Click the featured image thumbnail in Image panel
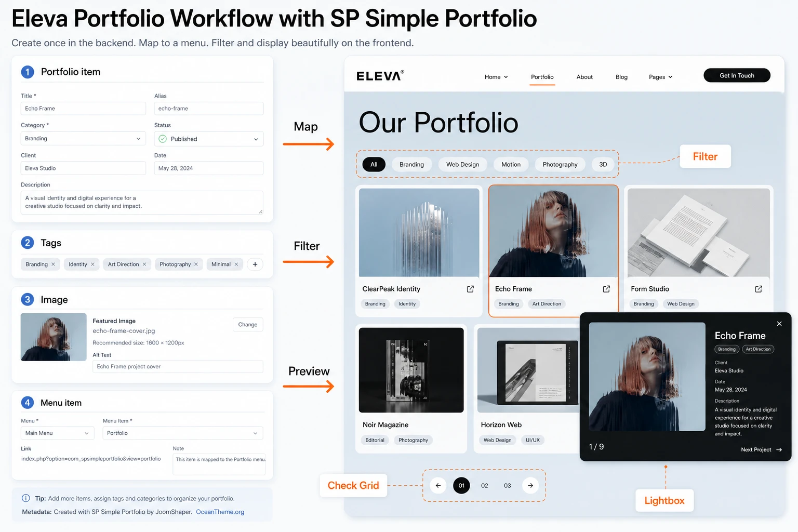798x532 pixels. pyautogui.click(x=54, y=337)
